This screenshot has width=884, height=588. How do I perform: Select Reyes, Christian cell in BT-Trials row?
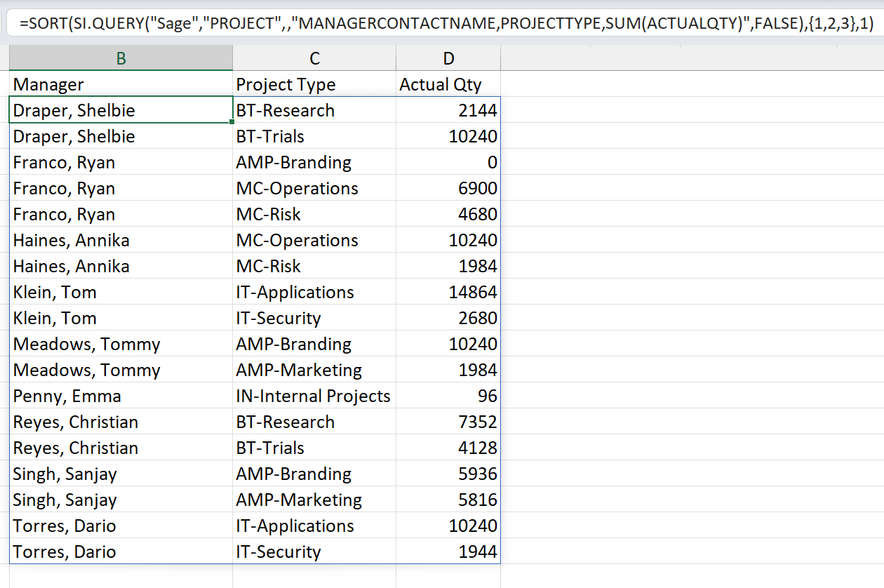pos(121,448)
